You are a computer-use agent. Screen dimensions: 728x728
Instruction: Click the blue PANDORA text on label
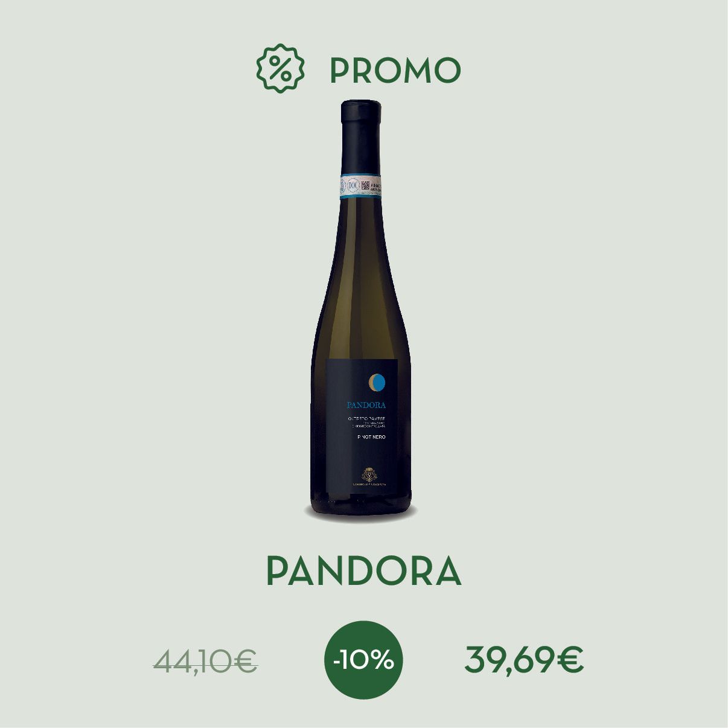(x=366, y=405)
